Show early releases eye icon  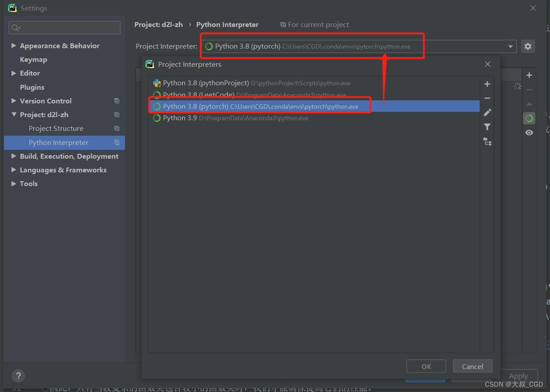point(529,133)
